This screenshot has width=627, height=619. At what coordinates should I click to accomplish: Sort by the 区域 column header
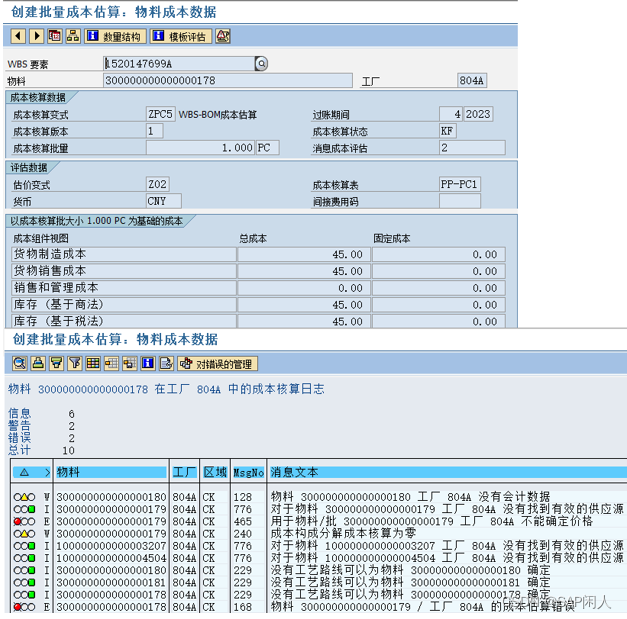click(215, 472)
